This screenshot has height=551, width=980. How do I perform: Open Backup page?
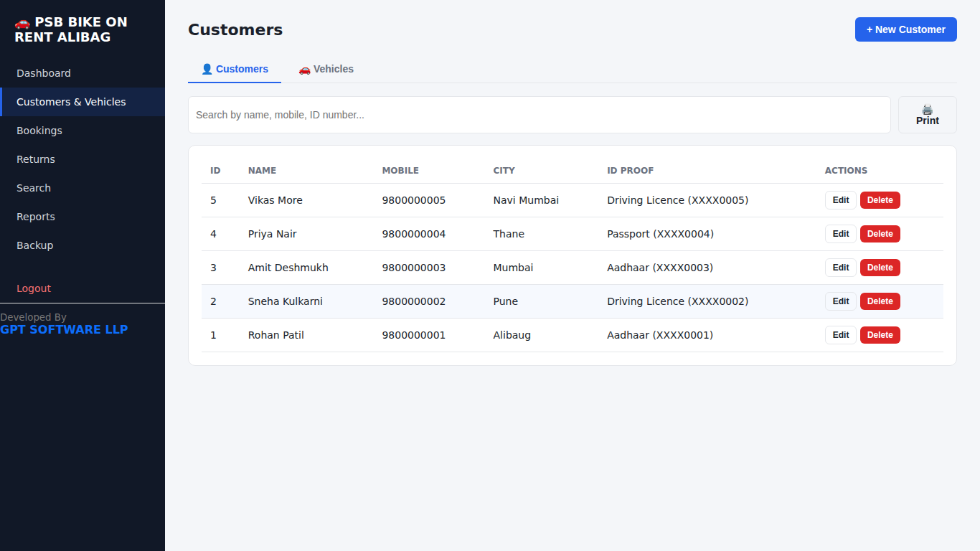83,245
